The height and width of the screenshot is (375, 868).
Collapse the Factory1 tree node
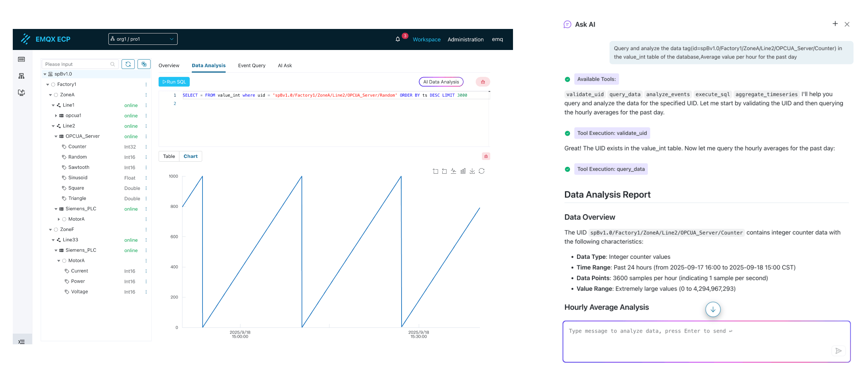(48, 84)
